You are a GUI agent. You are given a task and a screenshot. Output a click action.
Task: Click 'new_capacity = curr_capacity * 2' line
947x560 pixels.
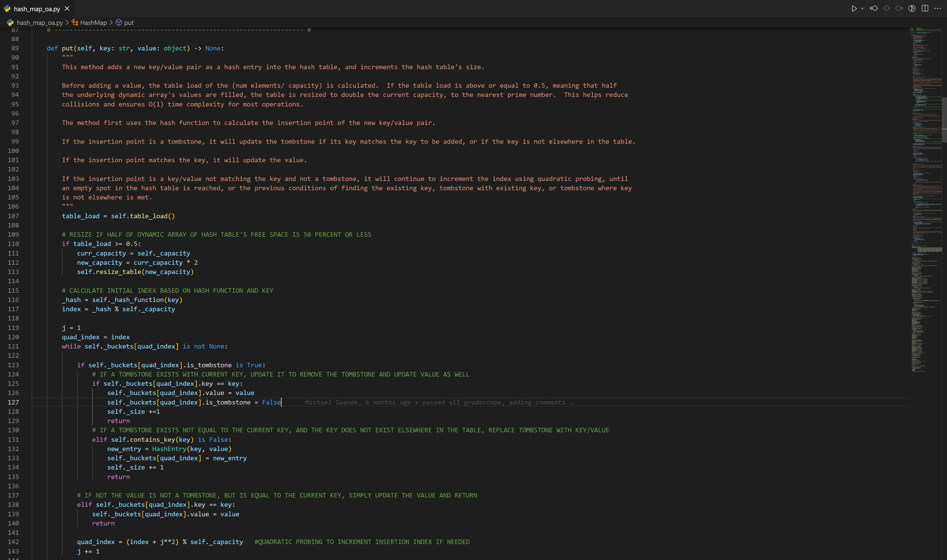click(137, 262)
